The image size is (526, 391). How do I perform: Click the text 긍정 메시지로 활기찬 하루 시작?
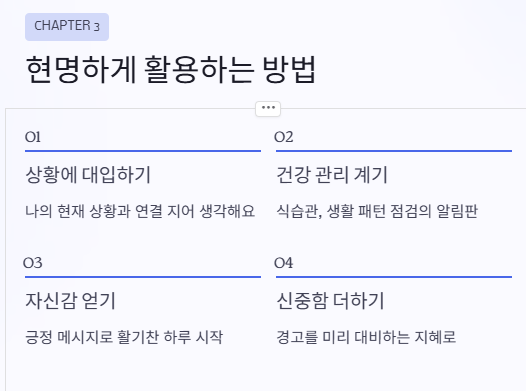click(124, 337)
